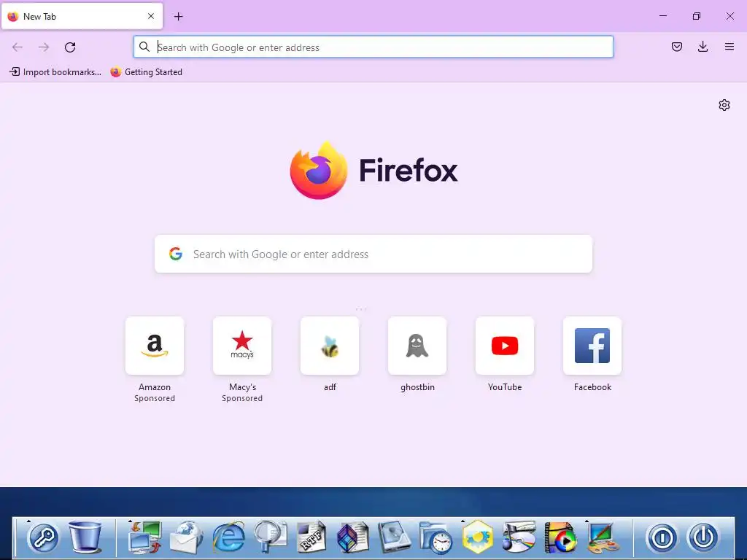Open the Downloads panel icon
The width and height of the screenshot is (747, 560).
[x=703, y=47]
